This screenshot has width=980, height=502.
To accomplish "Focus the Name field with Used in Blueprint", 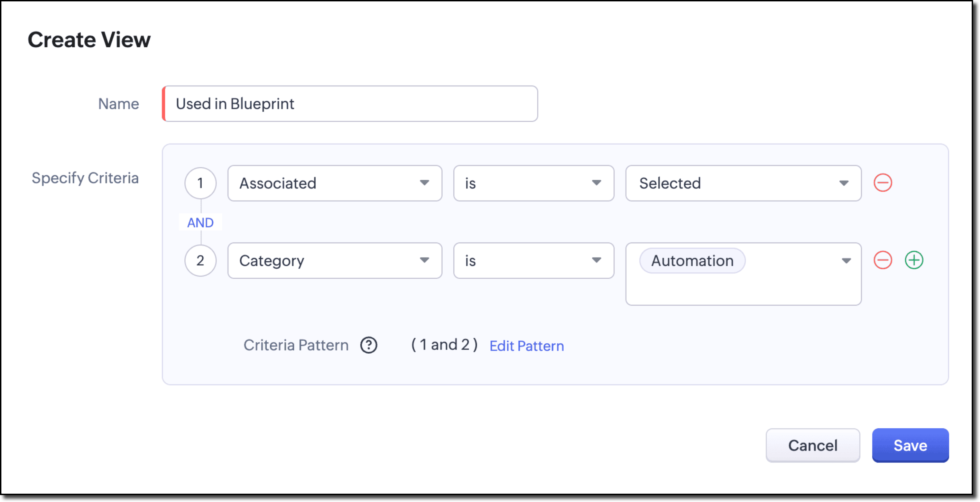I will point(350,104).
